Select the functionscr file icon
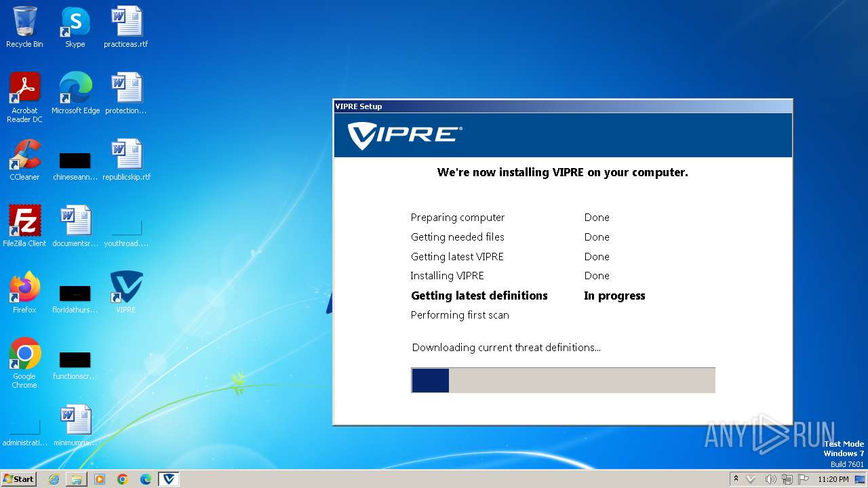The image size is (868, 488). click(x=75, y=366)
